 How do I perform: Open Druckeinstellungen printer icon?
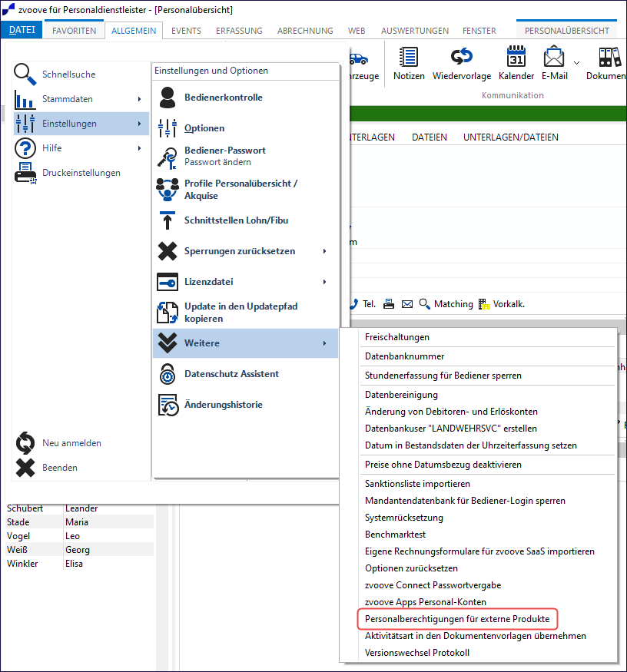(x=25, y=173)
